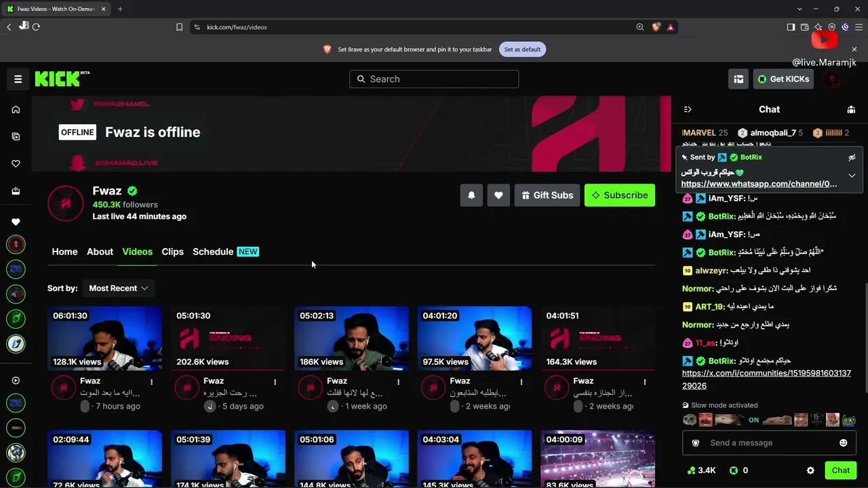Open the Kick hamburger menu
Screen dimensions: 868x488
[x=18, y=79]
